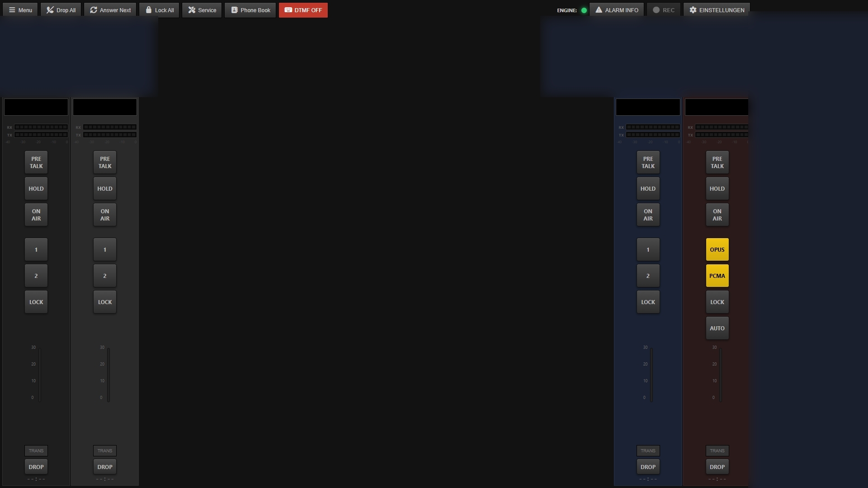The height and width of the screenshot is (488, 868).
Task: Enable the OPUS codec
Action: pyautogui.click(x=717, y=249)
